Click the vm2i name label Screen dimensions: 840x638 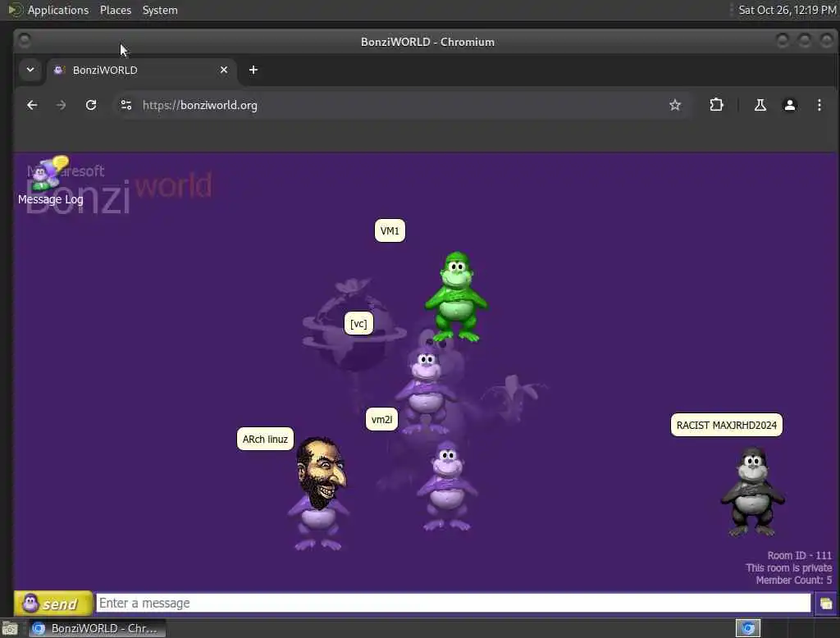pos(381,419)
